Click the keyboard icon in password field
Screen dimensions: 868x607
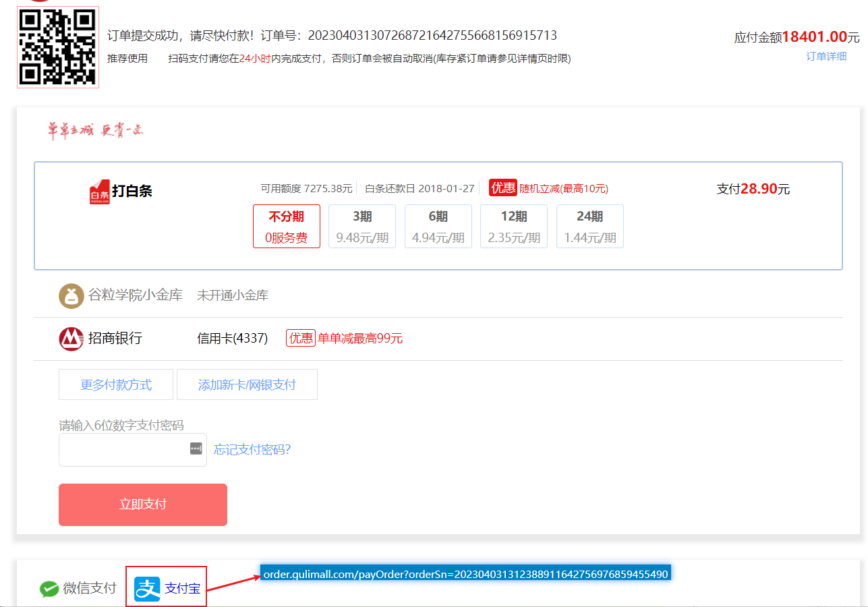tap(196, 449)
